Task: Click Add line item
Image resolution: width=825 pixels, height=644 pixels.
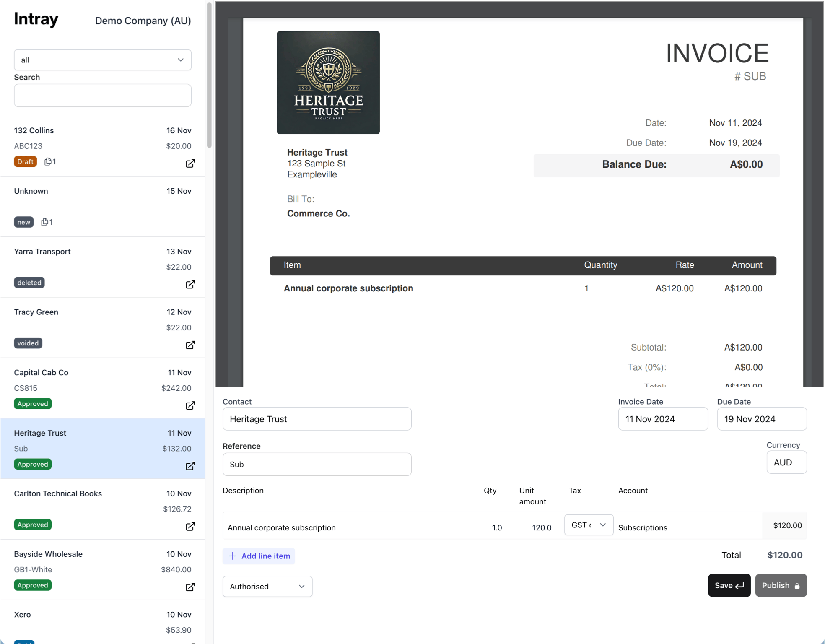Action: [x=259, y=556]
